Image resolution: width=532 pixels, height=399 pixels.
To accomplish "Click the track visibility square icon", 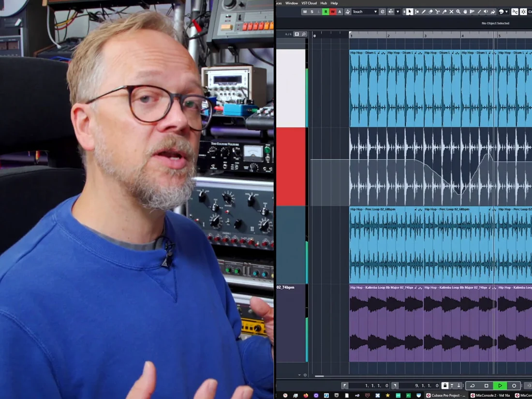I will coord(297,34).
